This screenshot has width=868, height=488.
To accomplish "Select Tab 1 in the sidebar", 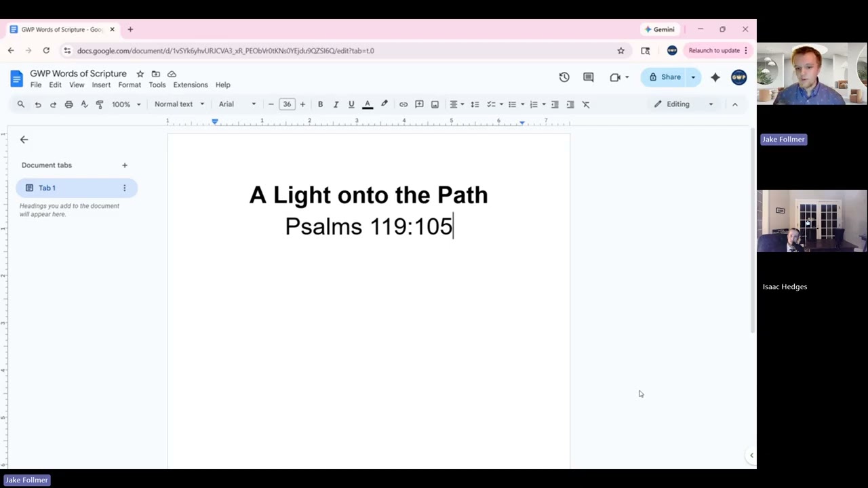I will (77, 188).
